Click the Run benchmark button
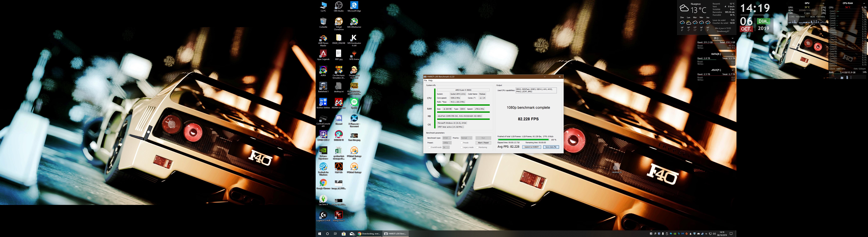The height and width of the screenshot is (237, 868). coord(483,138)
